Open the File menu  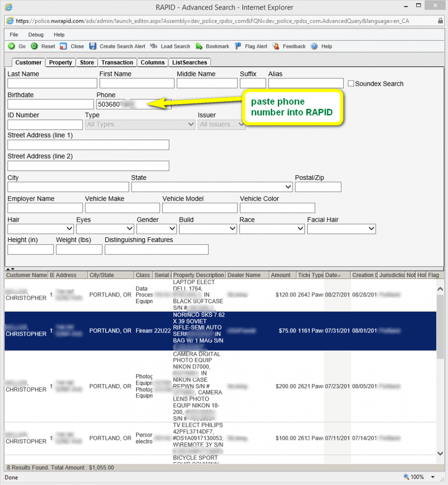tap(14, 35)
